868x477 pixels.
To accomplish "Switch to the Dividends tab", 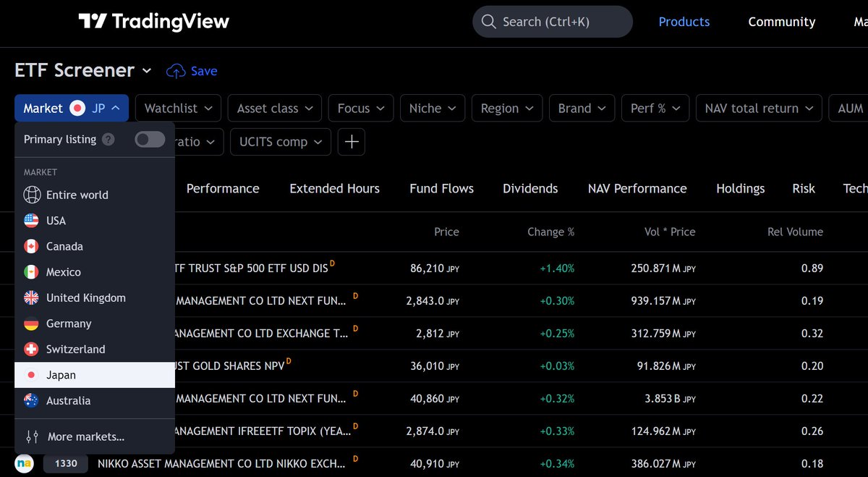I will [530, 189].
